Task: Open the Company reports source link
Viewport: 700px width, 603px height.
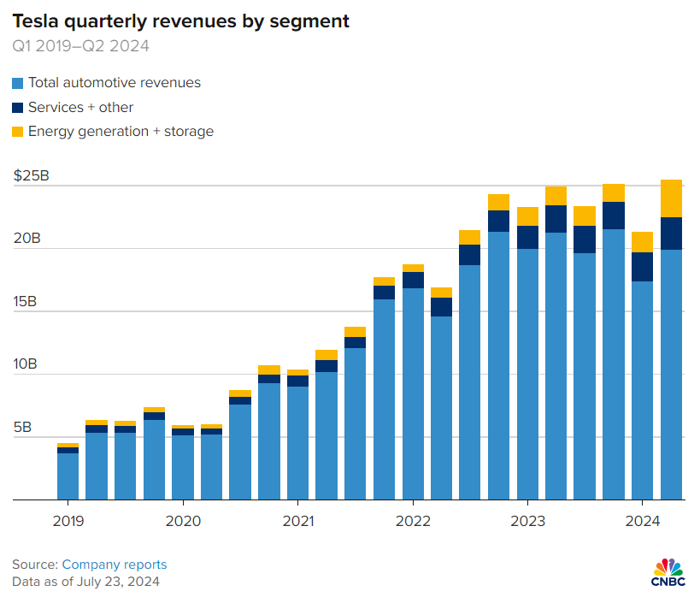Action: tap(115, 565)
